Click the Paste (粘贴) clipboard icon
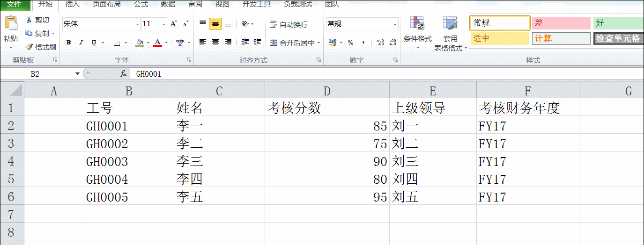 (11, 23)
